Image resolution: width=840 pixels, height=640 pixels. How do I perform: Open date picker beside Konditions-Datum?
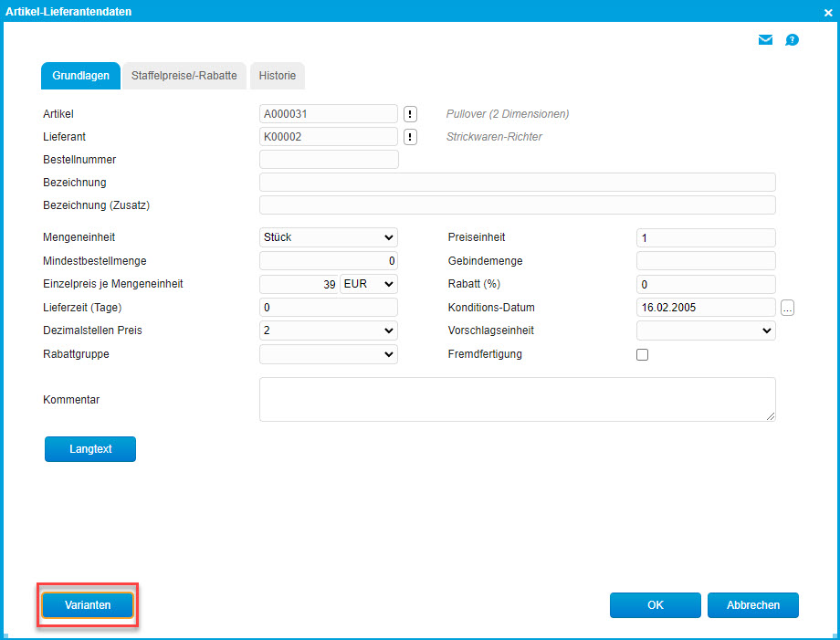click(787, 308)
